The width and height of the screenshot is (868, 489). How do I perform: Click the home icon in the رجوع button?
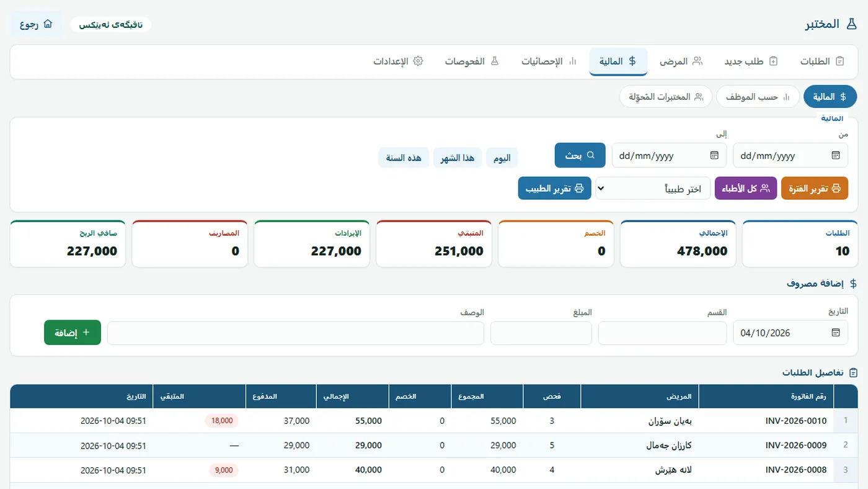click(x=48, y=24)
